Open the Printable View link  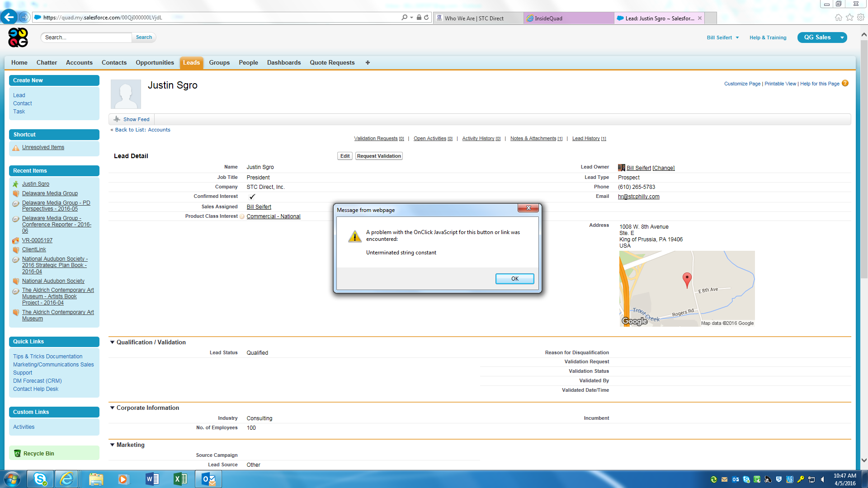point(780,84)
